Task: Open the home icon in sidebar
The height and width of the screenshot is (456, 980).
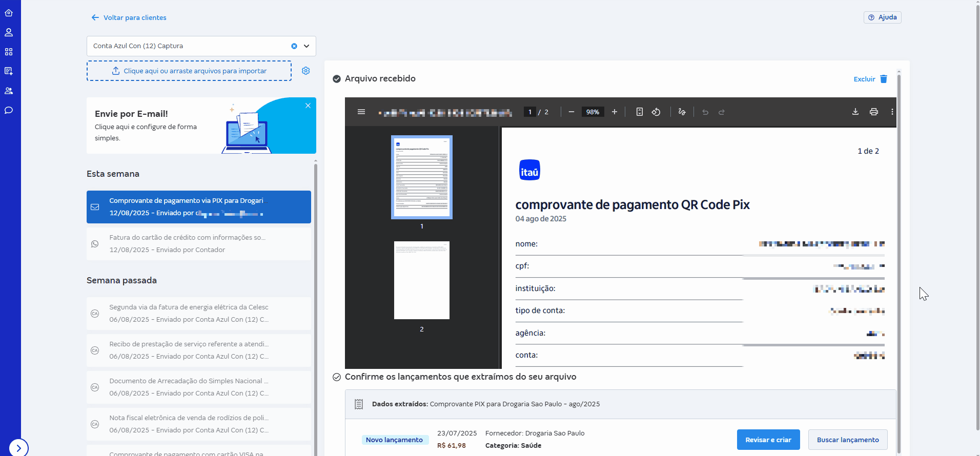Action: pos(9,13)
